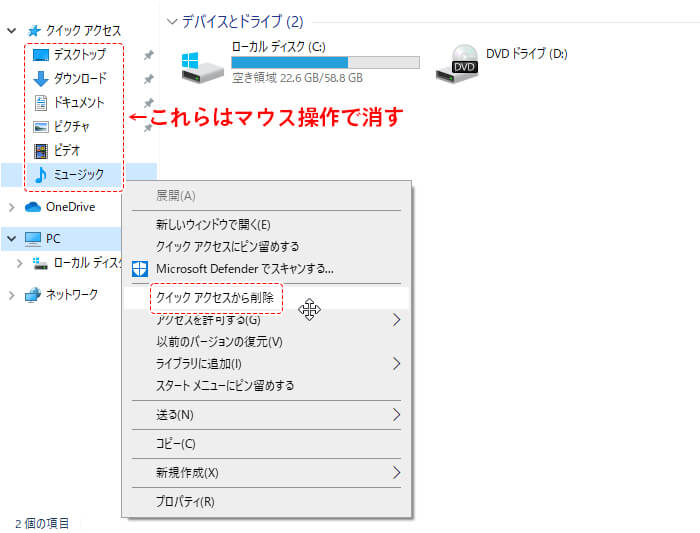Click the ローカル ディスク (C:) drive name
The image size is (700, 533).
(278, 47)
